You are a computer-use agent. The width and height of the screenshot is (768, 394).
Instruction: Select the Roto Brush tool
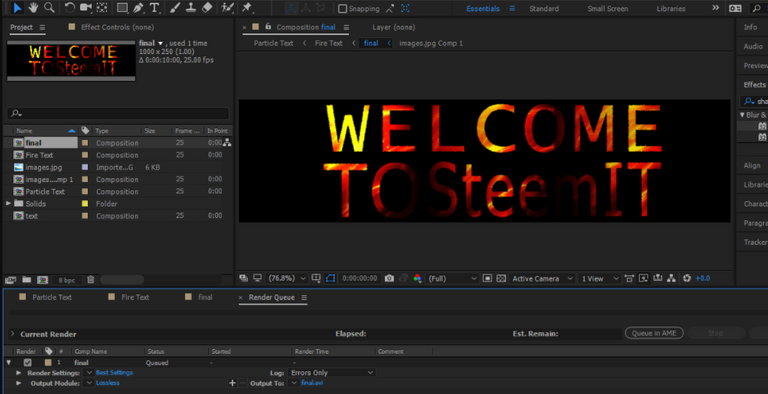227,7
